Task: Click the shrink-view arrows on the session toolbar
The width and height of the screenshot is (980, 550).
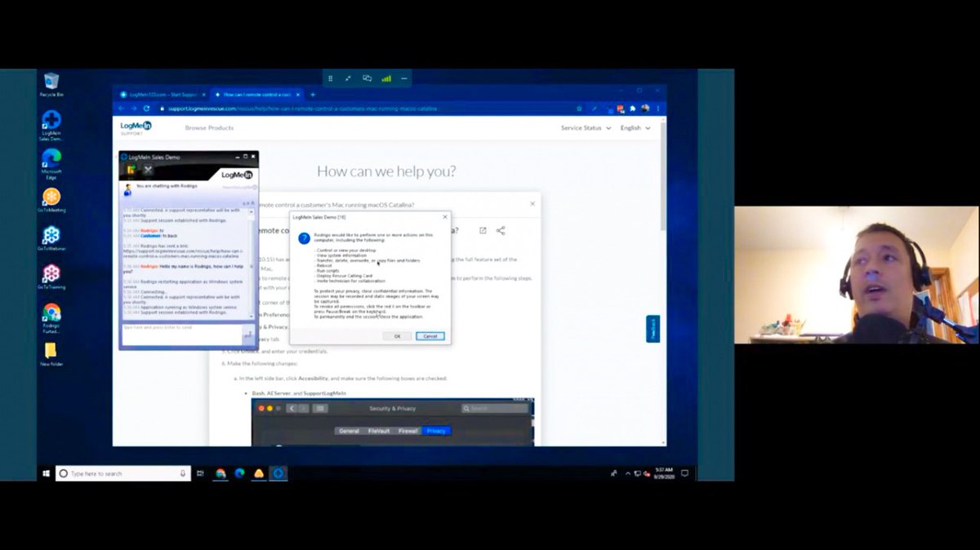Action: (348, 78)
